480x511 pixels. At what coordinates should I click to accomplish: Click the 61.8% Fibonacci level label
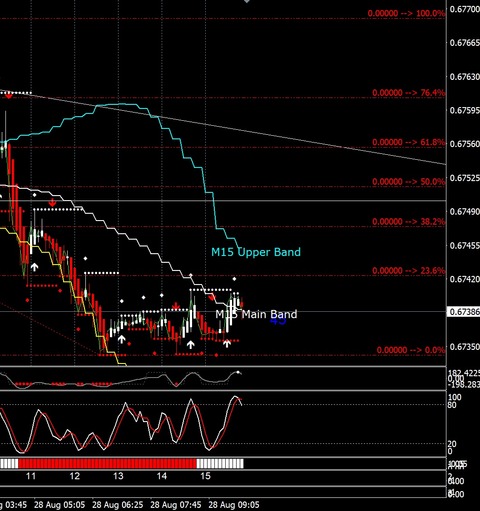[x=408, y=142]
